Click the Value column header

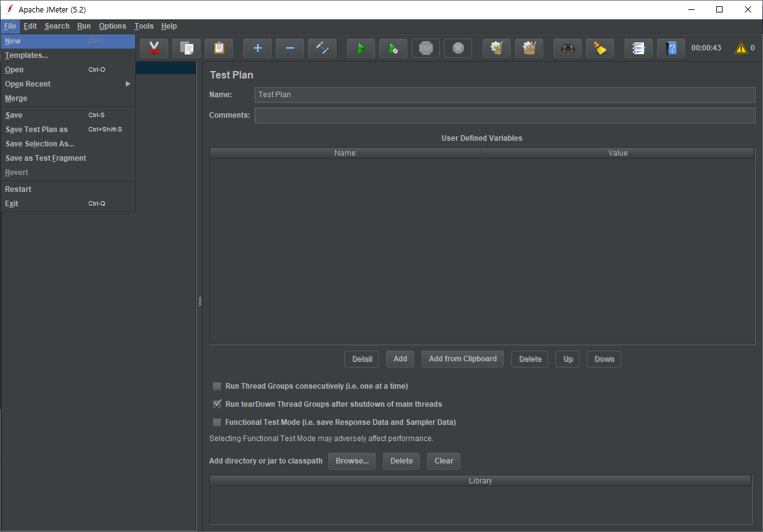[x=618, y=153]
